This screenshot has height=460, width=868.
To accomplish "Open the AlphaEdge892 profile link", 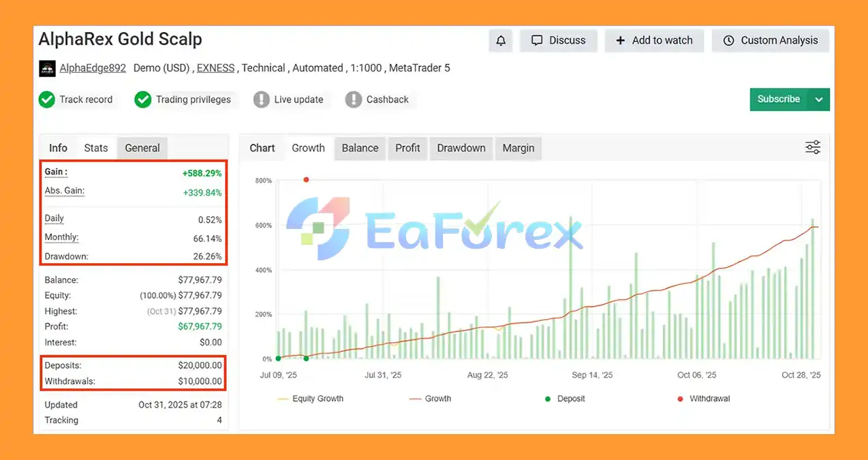I will point(93,68).
